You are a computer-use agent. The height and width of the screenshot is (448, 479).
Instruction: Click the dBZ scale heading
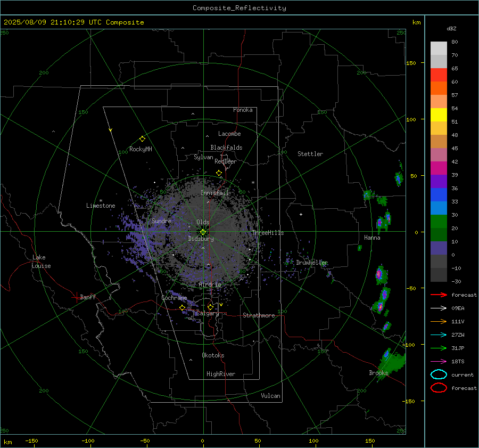pos(451,28)
